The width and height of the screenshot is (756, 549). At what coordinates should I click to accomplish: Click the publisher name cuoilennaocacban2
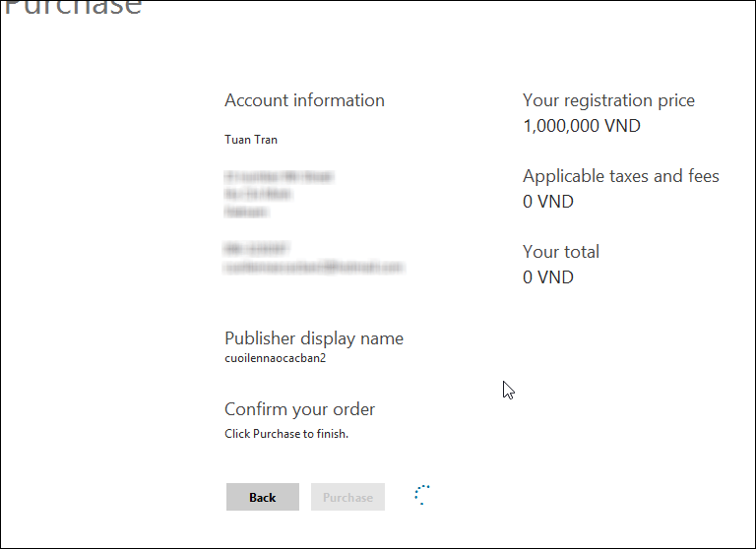[275, 358]
